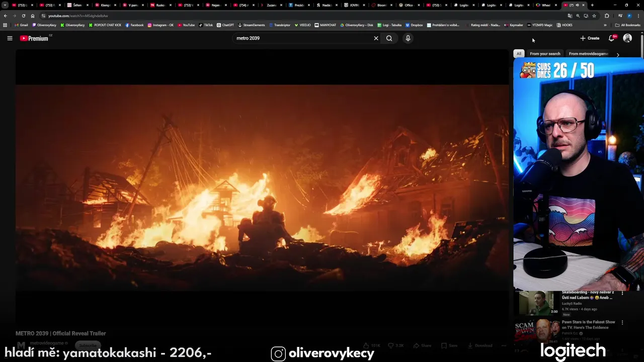Open YouTube notifications bell
The height and width of the screenshot is (362, 644).
point(612,38)
